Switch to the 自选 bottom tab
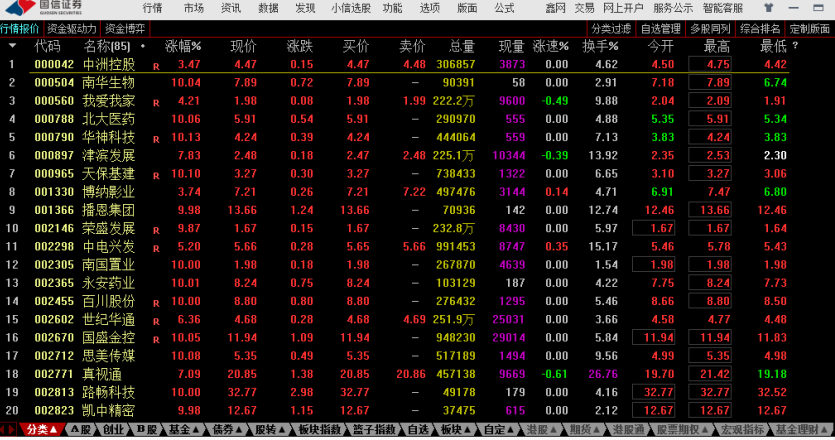 click(418, 429)
